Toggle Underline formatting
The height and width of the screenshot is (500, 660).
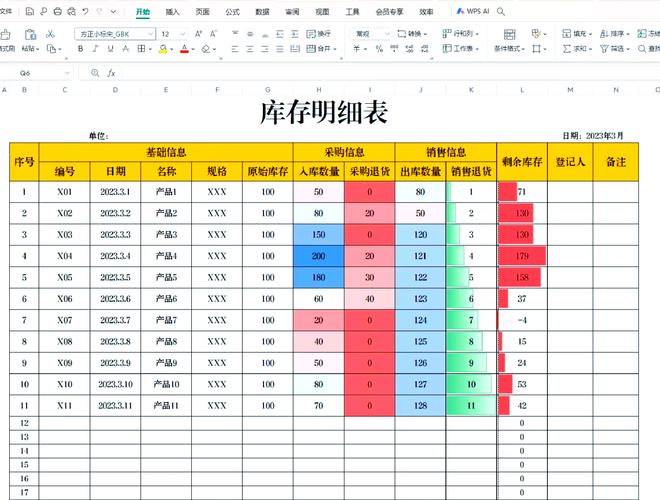[x=110, y=49]
